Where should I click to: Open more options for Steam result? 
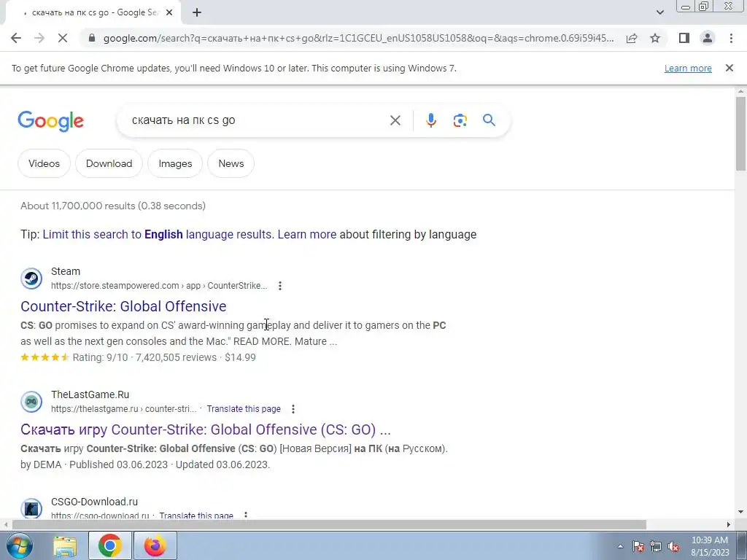pyautogui.click(x=279, y=286)
